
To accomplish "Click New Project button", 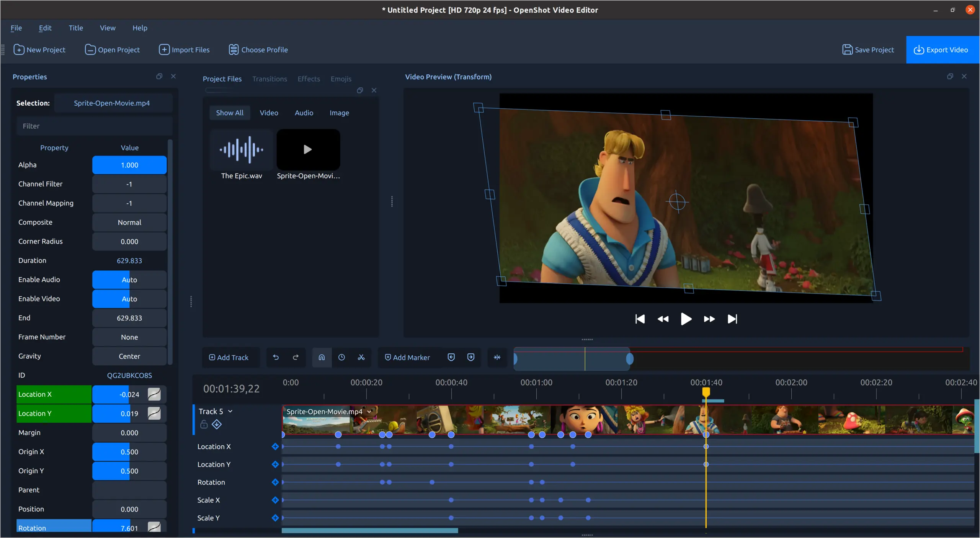I will (x=39, y=50).
